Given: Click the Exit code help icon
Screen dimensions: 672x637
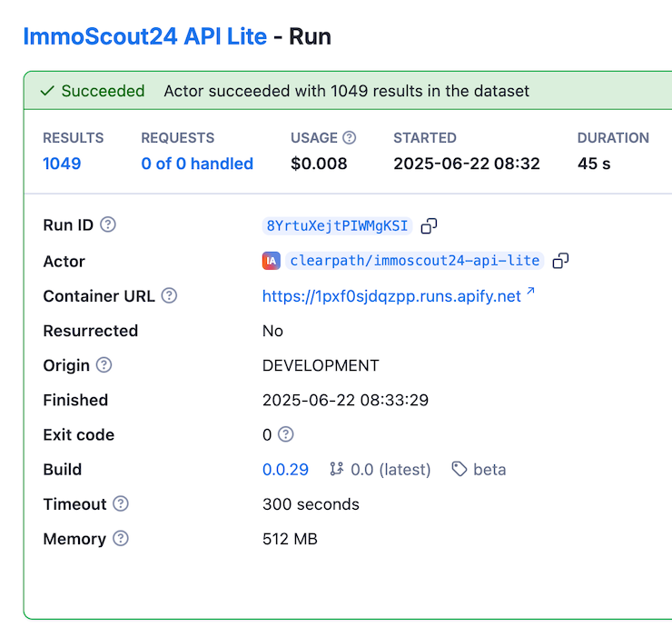Looking at the screenshot, I should click(x=286, y=434).
